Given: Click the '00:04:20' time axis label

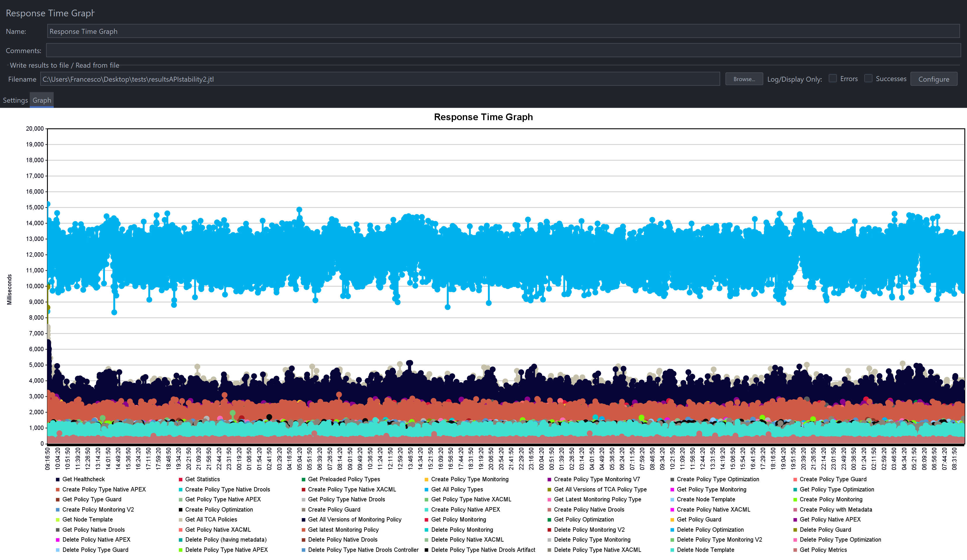Looking at the screenshot, I should (542, 459).
